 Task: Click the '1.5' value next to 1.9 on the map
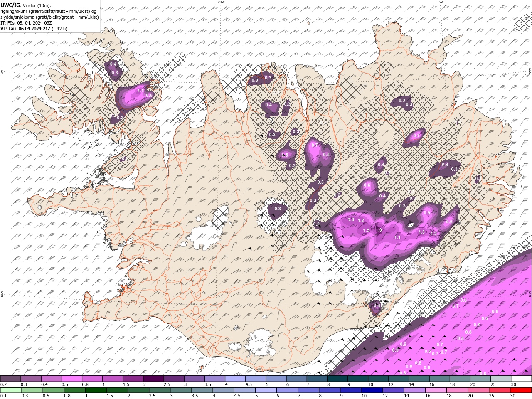tap(366, 230)
